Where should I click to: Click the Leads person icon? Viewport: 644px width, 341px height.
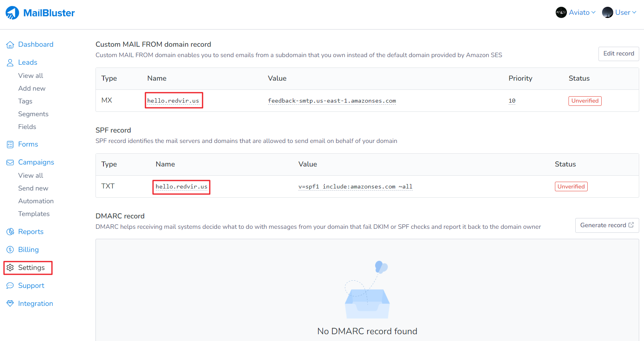click(x=10, y=63)
